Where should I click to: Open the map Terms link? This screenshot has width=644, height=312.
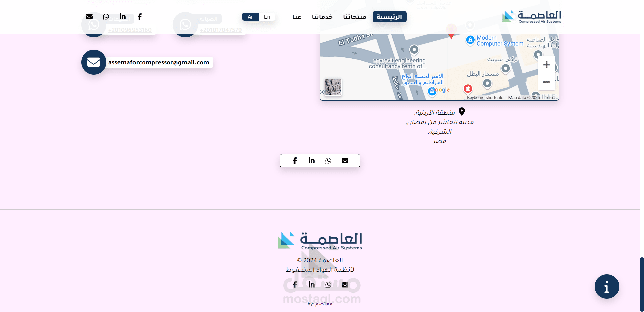click(x=551, y=98)
